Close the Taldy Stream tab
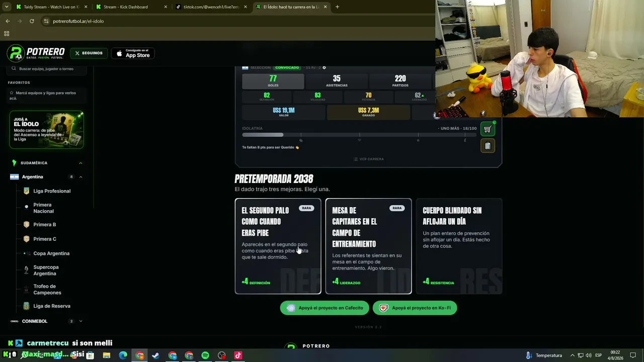This screenshot has height=362, width=644. 86,7
